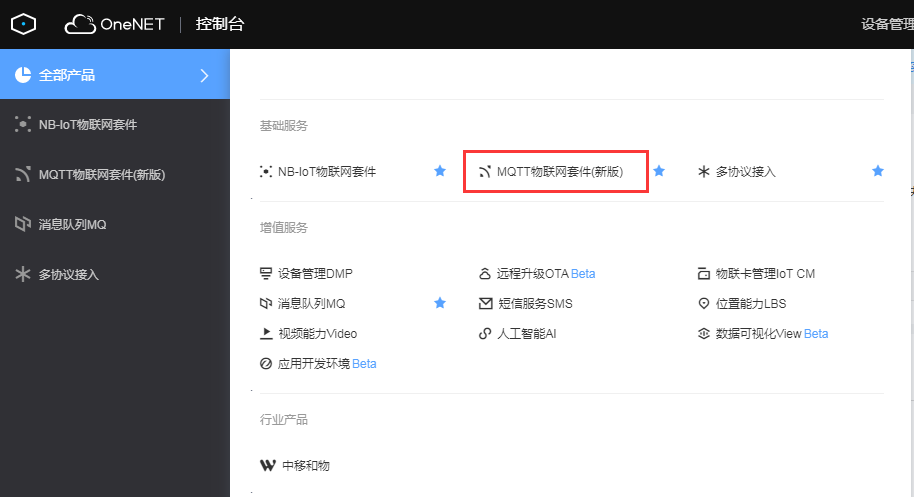Open 位置能力LBS service
Screen dimensions: 914x497
tap(751, 303)
